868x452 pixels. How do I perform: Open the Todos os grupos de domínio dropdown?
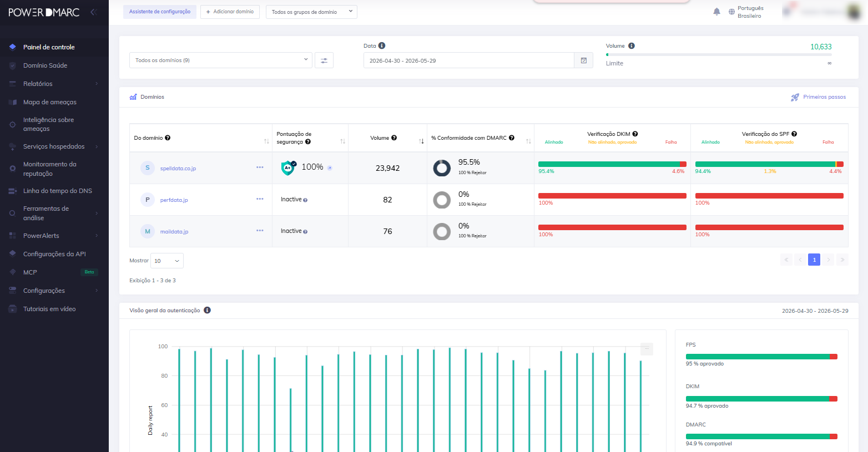(311, 12)
